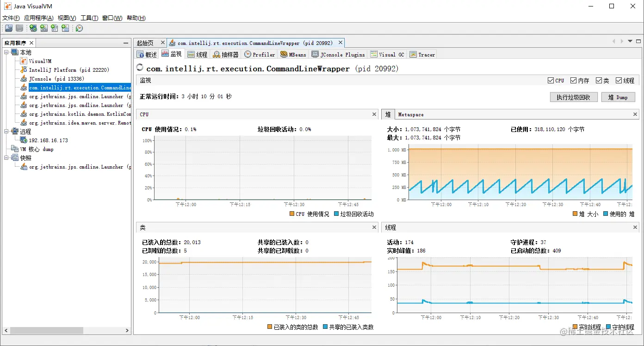Click the orange 已装入的类的总数 legend swatch
This screenshot has height=346, width=644.
click(x=270, y=327)
